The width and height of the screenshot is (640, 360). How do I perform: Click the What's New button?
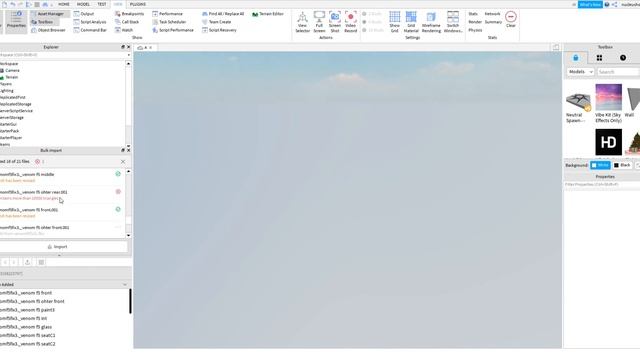click(x=590, y=4)
